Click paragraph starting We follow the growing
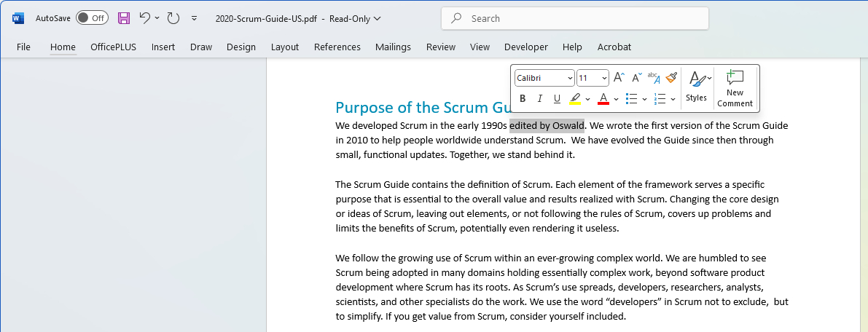This screenshot has height=332, width=868. coord(562,287)
